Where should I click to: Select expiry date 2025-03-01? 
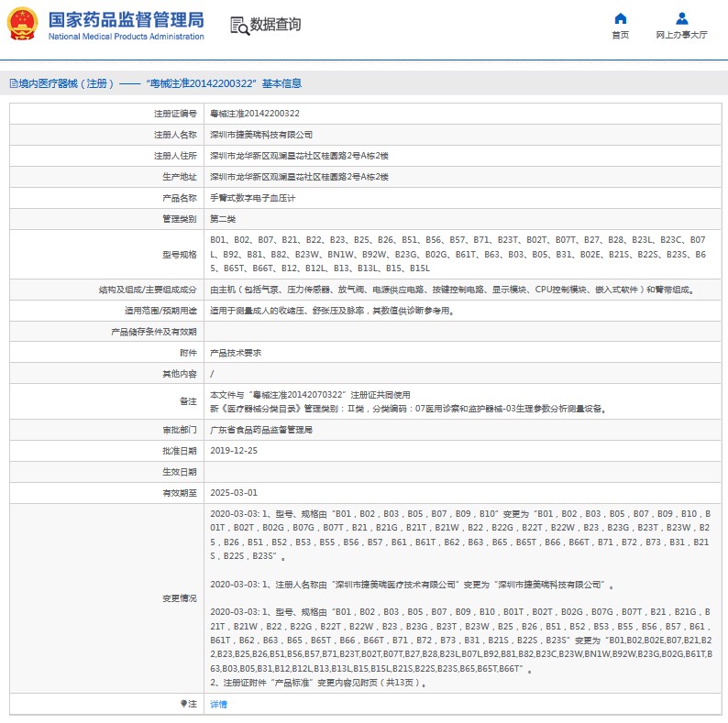234,493
